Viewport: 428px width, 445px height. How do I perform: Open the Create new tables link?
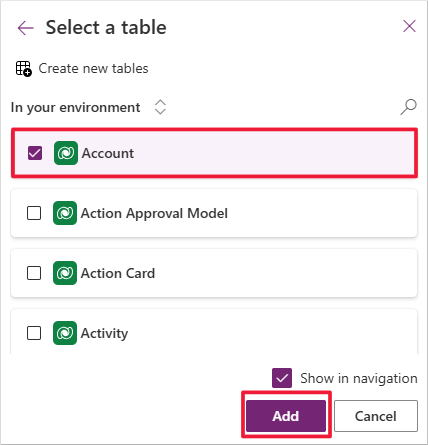(93, 69)
